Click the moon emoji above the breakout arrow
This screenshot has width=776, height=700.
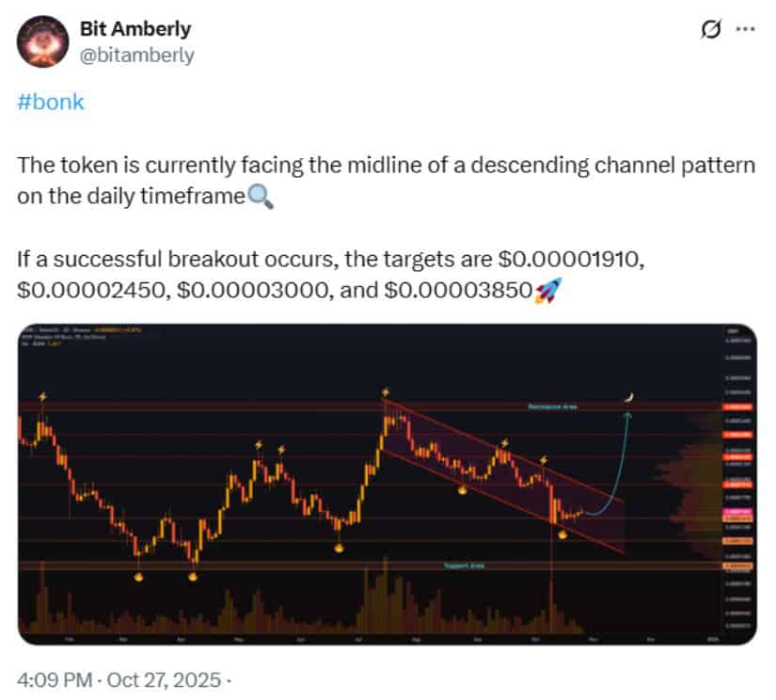[x=628, y=397]
